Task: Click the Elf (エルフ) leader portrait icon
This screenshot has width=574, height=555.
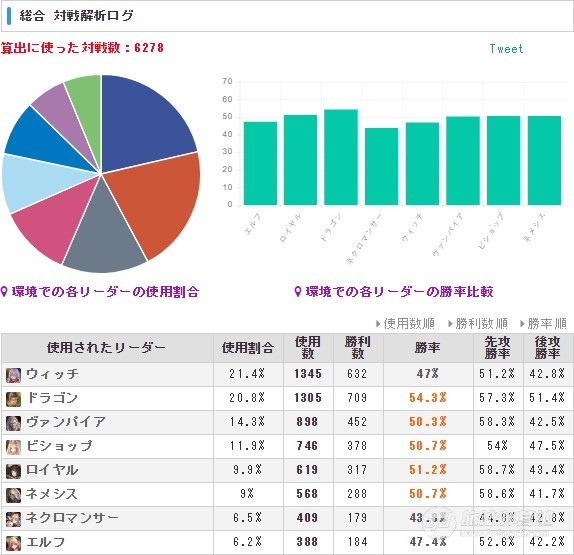Action: (13, 543)
